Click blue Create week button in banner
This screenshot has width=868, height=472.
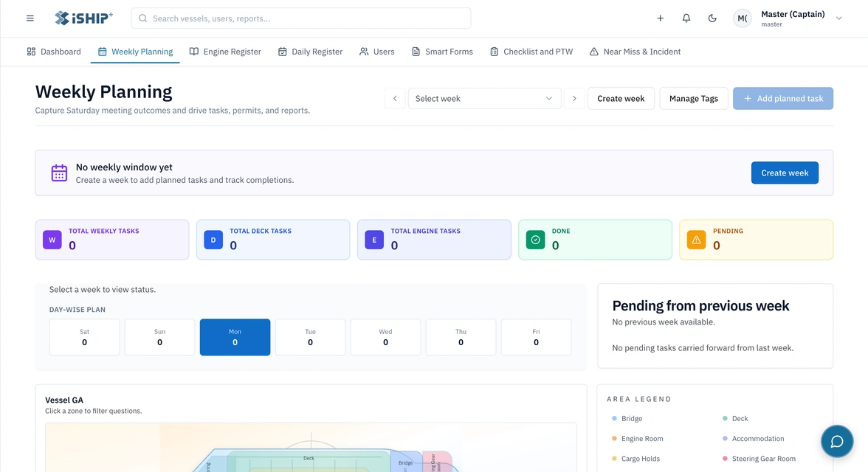pyautogui.click(x=785, y=173)
